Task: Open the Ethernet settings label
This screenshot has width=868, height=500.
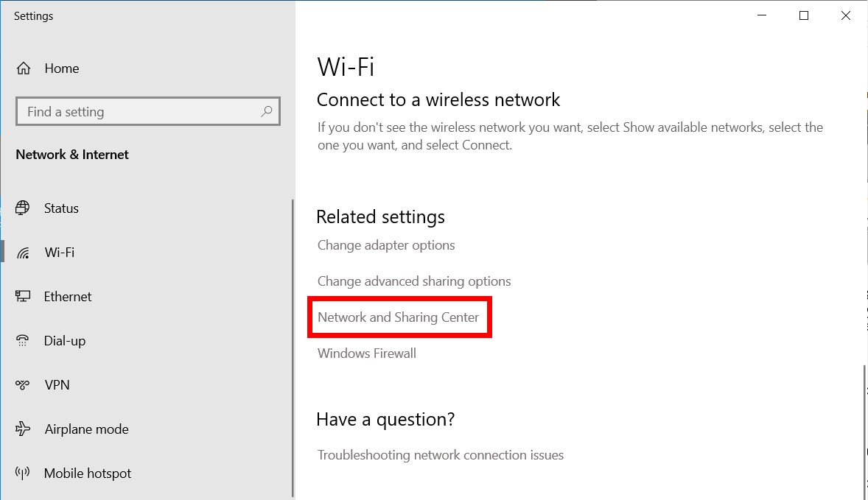Action: tap(68, 297)
